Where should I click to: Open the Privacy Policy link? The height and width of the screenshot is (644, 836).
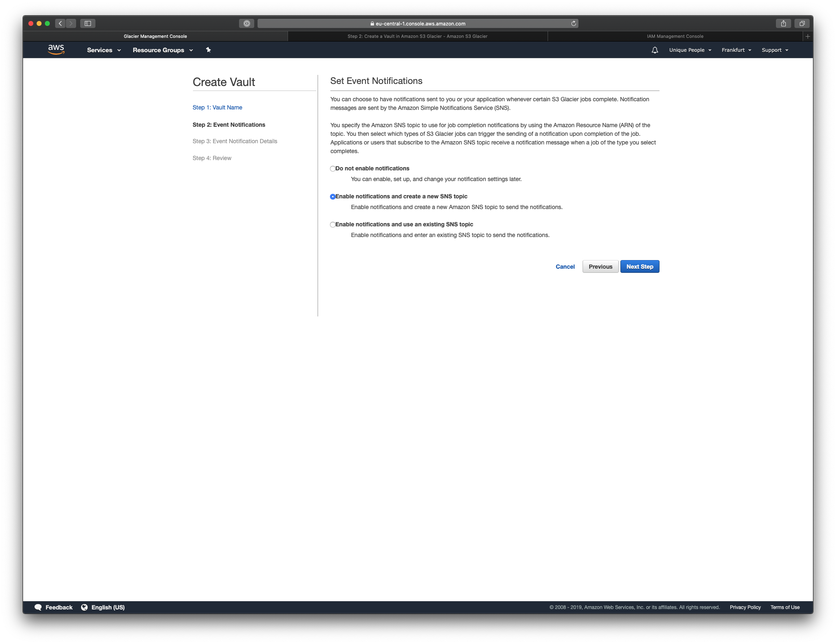click(745, 607)
